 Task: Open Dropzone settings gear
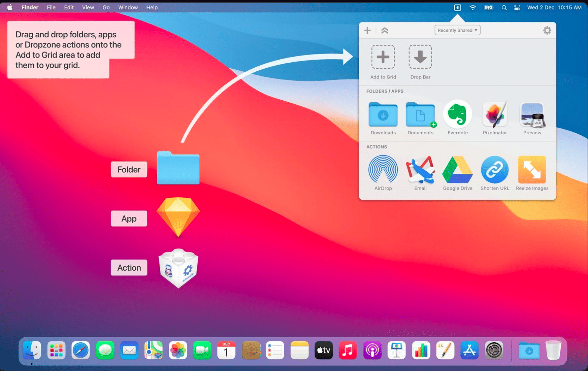click(x=547, y=31)
